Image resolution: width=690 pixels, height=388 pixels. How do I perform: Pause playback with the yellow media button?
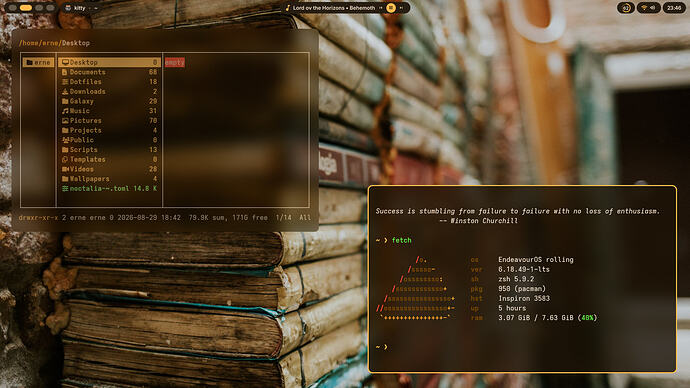[391, 8]
